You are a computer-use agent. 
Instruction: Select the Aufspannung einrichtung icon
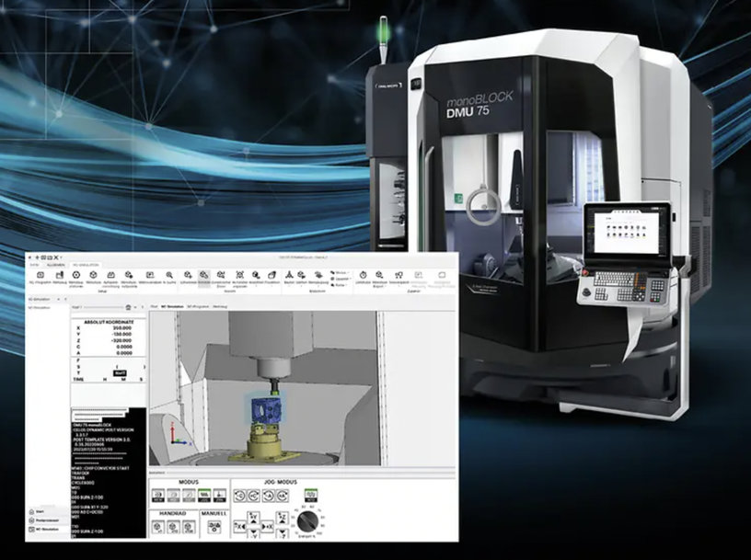(x=111, y=274)
